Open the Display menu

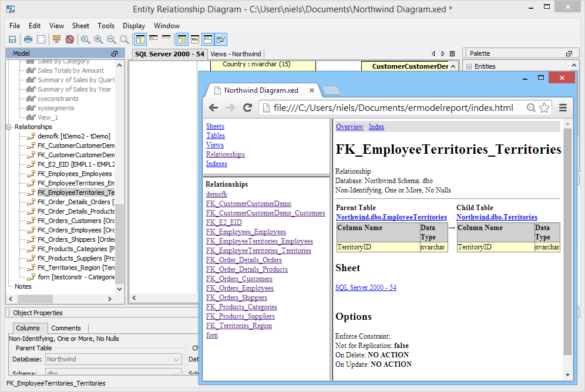pos(134,26)
